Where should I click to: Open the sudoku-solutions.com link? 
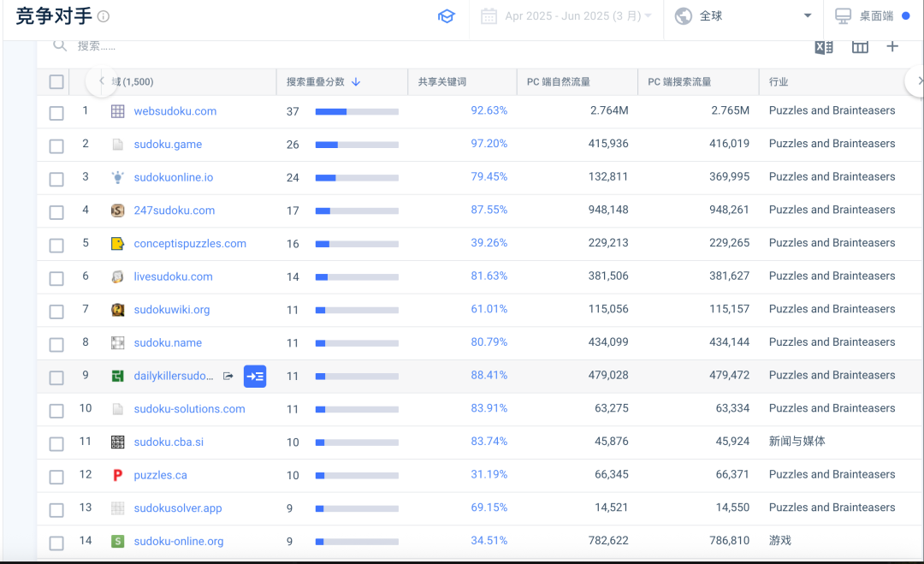point(189,409)
